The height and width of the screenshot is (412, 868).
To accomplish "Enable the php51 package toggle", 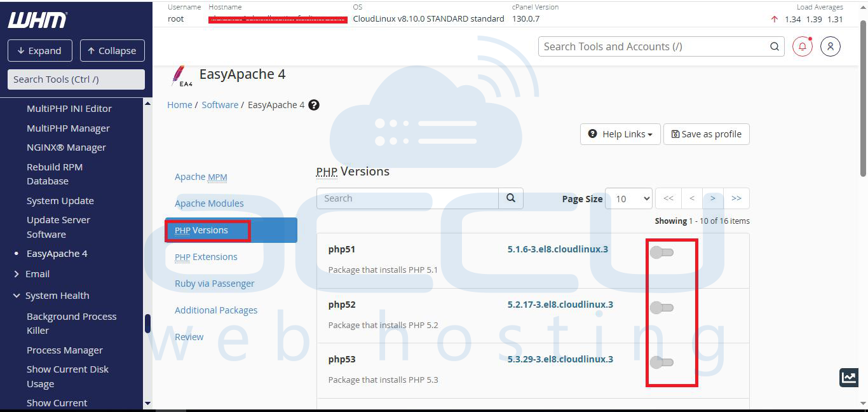I will (661, 252).
